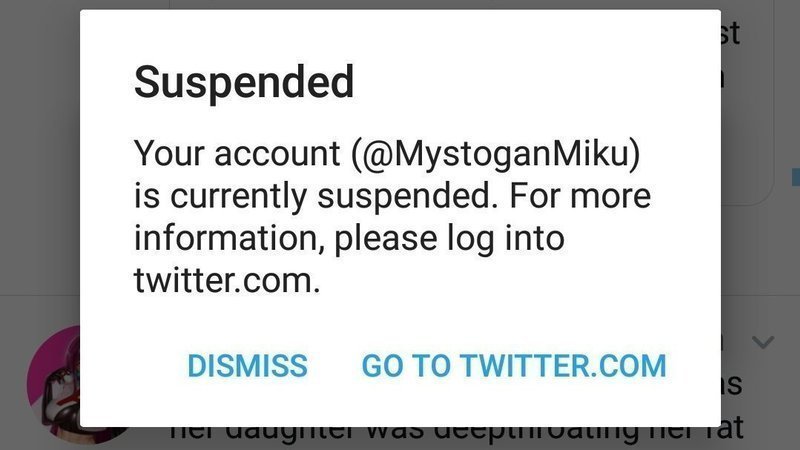Click 'please log into' text
Screen dimensions: 800x450
449,238
